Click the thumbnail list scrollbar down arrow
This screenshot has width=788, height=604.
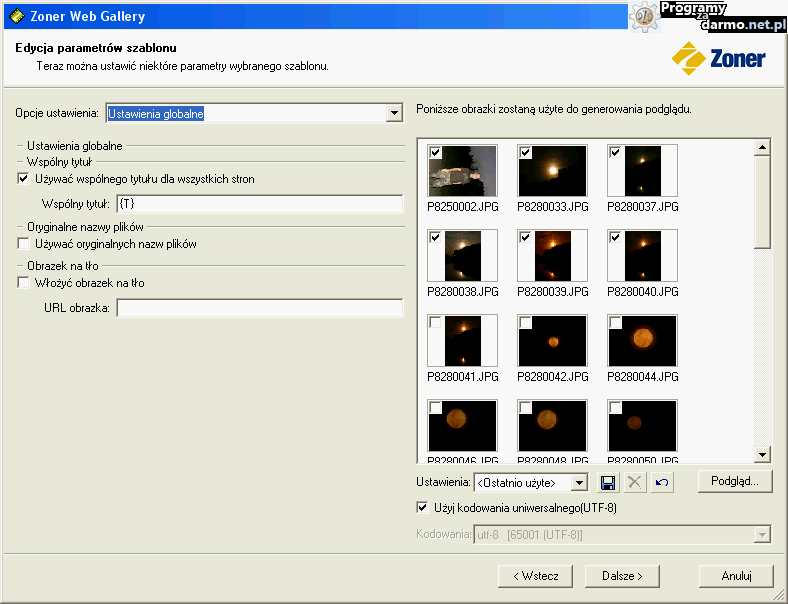pyautogui.click(x=763, y=455)
